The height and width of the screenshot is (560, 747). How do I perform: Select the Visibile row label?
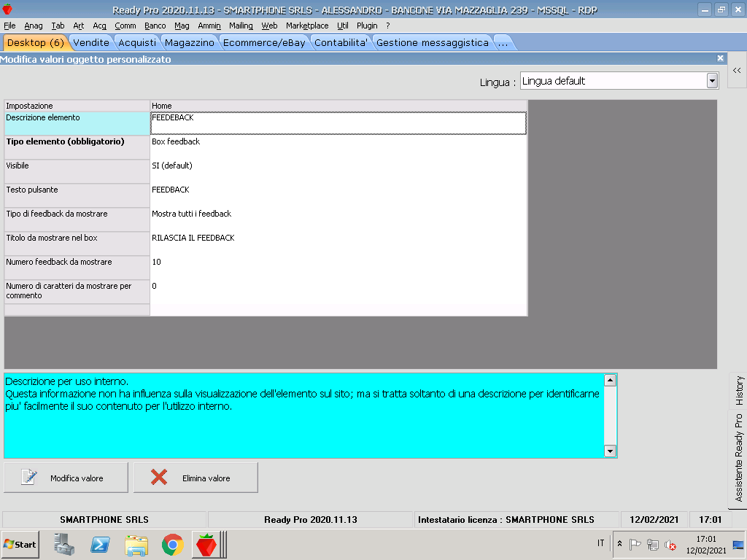click(x=77, y=171)
